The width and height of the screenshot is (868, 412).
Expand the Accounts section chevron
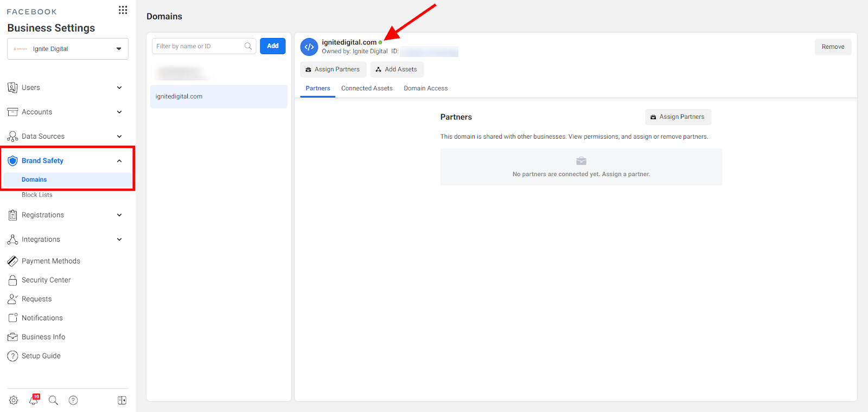[x=119, y=112]
